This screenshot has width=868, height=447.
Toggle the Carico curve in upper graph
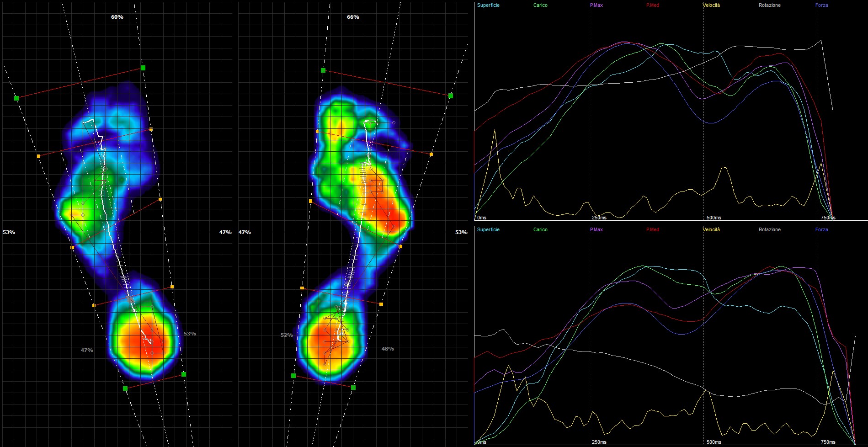540,5
